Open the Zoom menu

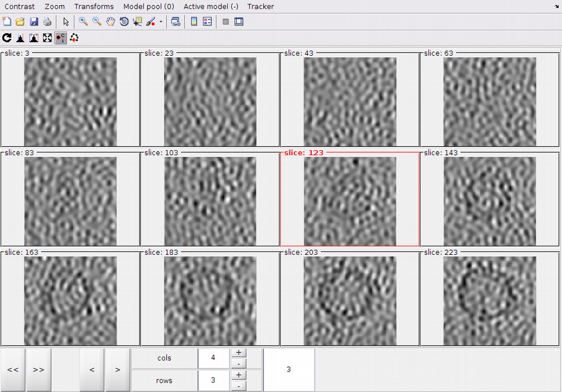click(x=55, y=6)
